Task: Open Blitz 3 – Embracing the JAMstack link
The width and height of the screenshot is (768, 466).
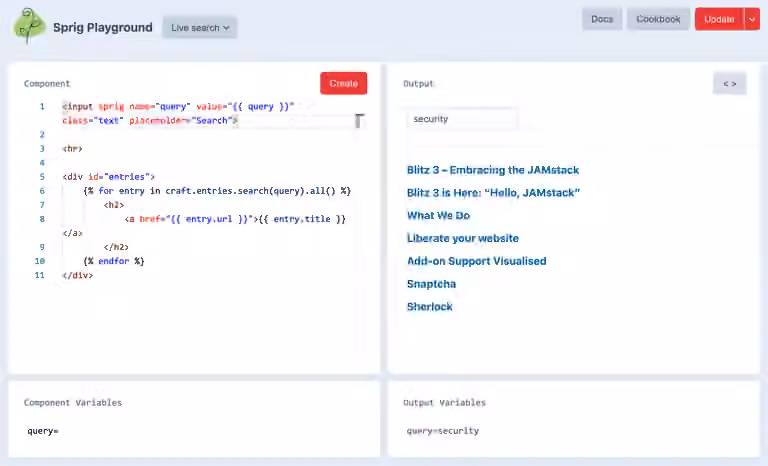Action: pyautogui.click(x=493, y=170)
